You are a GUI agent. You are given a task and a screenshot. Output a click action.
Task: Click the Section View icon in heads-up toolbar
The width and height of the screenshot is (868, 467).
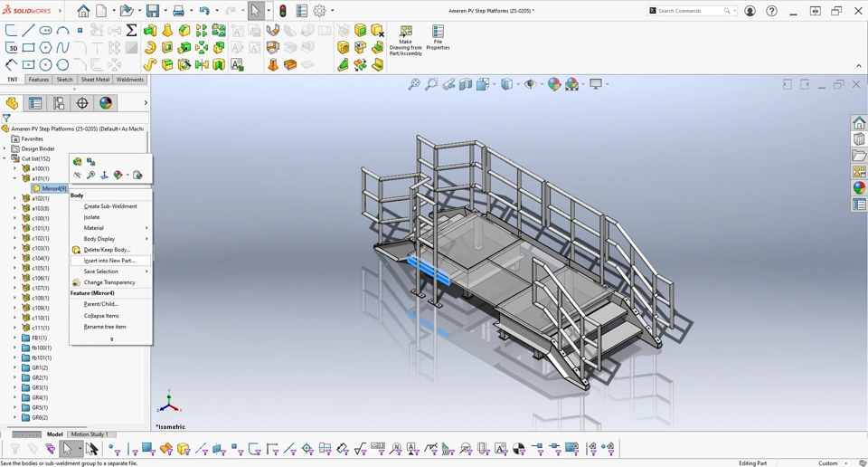click(466, 84)
